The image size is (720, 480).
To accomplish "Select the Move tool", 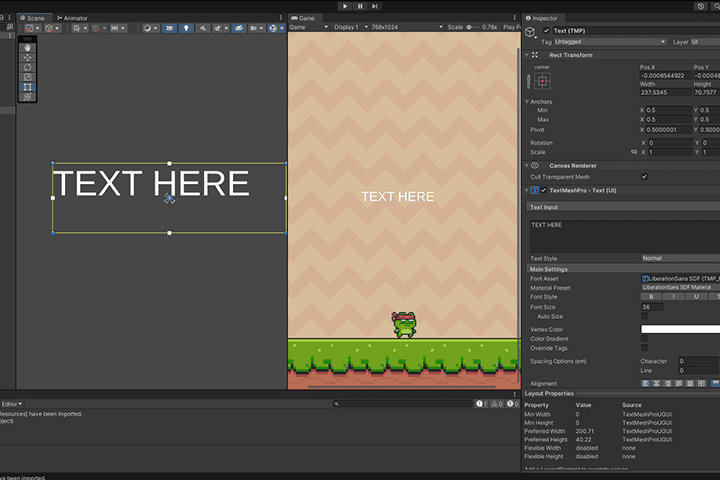I will coord(28,57).
